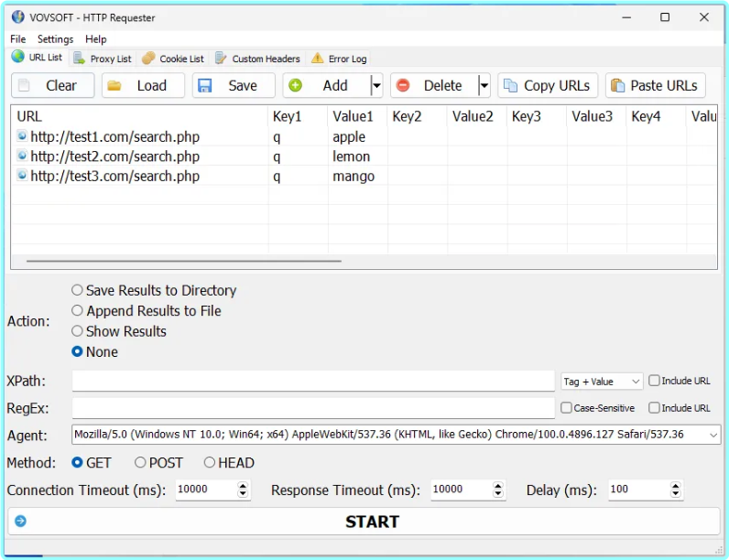Click the Paste URLs button
729x560 pixels.
[655, 85]
